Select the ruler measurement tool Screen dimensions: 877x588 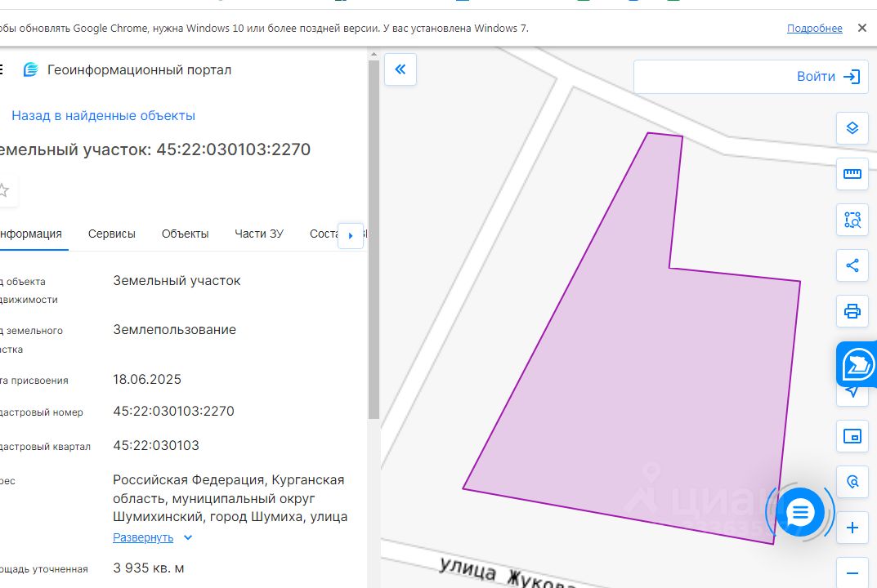pos(852,174)
